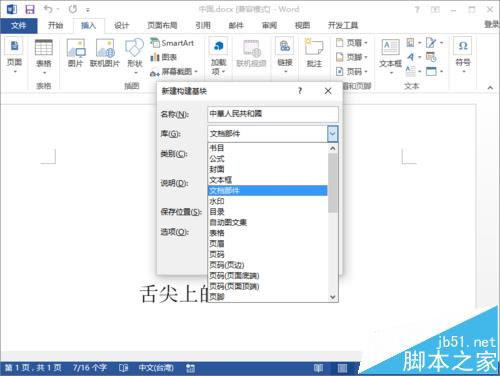Insert WordArt with the slanted A icon
This screenshot has width=500, height=376.
click(x=414, y=57)
